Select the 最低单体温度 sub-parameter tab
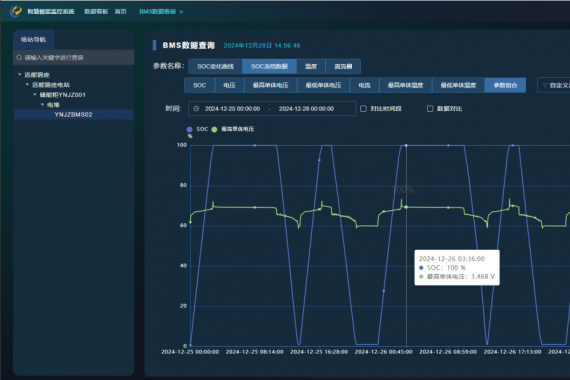This screenshot has width=570, height=380. [458, 85]
